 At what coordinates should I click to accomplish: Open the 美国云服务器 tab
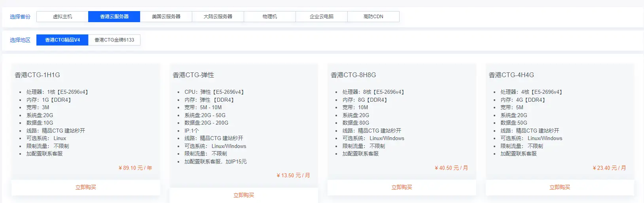pos(166,17)
